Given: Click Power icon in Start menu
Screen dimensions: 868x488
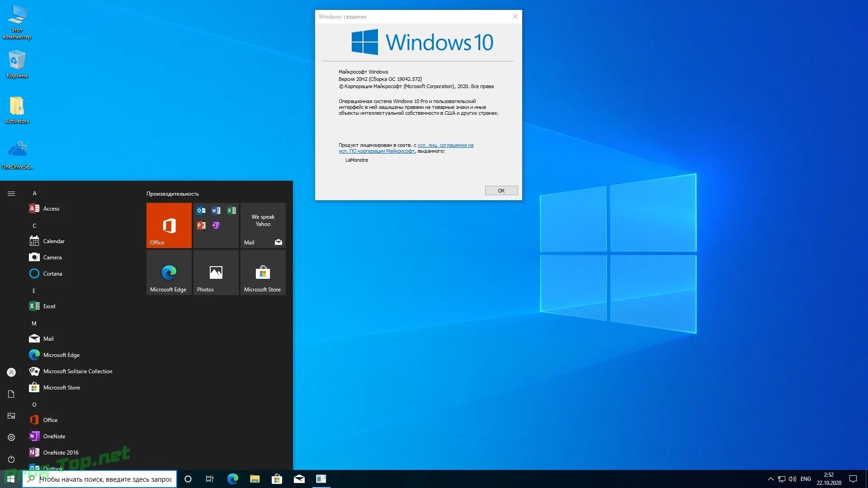Looking at the screenshot, I should coord(11,459).
